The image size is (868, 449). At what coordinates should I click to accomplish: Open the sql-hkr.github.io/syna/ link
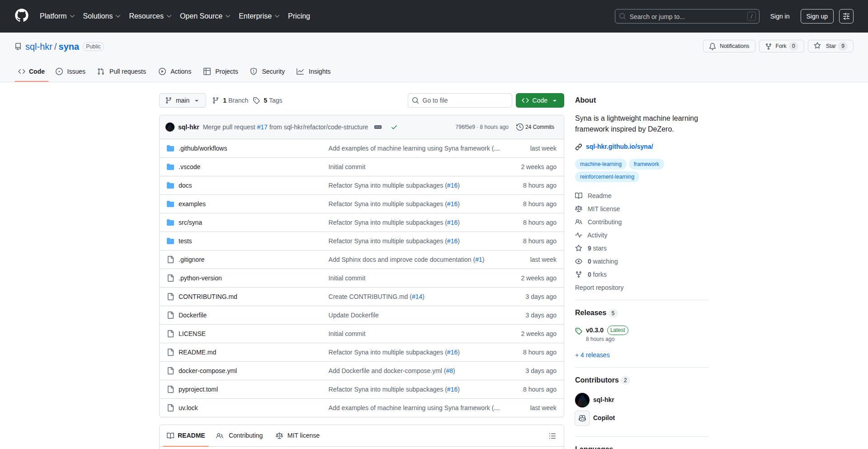[619, 147]
